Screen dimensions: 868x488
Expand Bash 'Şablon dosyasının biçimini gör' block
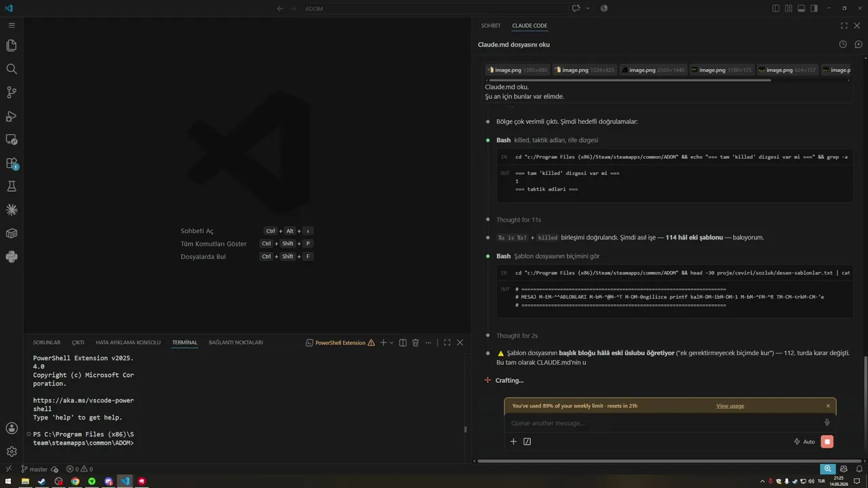[548, 256]
